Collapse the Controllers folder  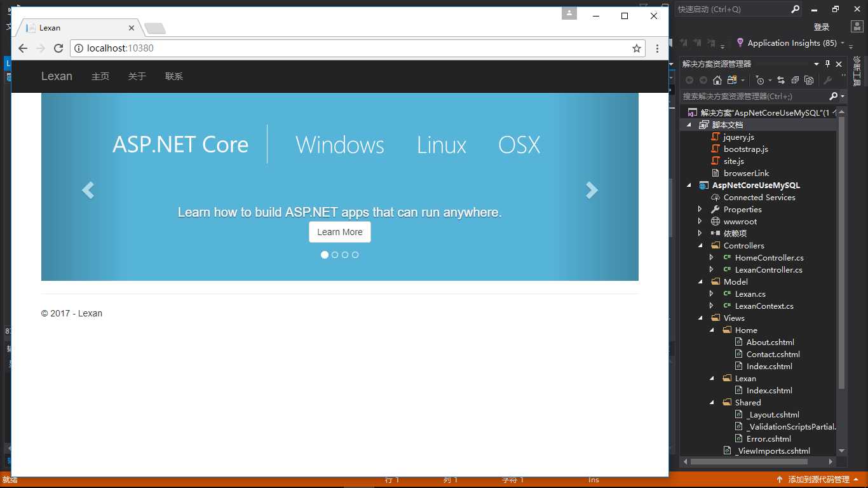pyautogui.click(x=700, y=246)
